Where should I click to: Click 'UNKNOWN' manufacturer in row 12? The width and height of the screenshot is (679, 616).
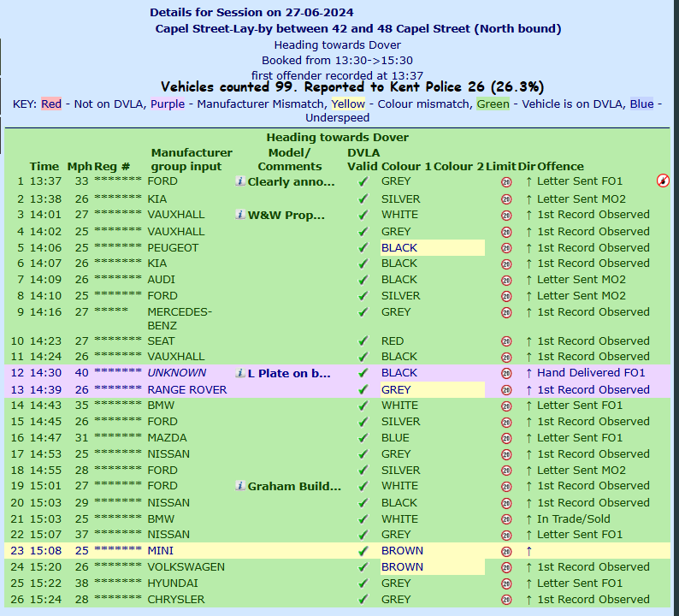click(x=177, y=372)
